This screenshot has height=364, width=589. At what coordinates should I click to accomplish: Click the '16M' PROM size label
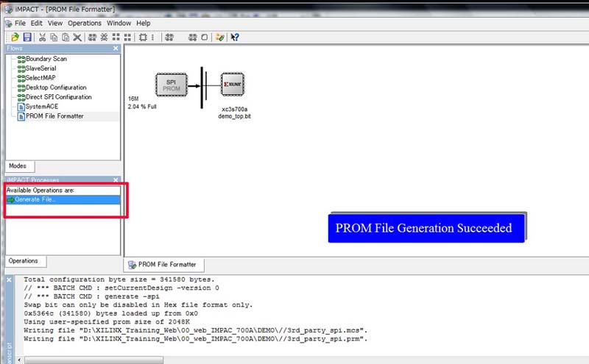[133, 99]
